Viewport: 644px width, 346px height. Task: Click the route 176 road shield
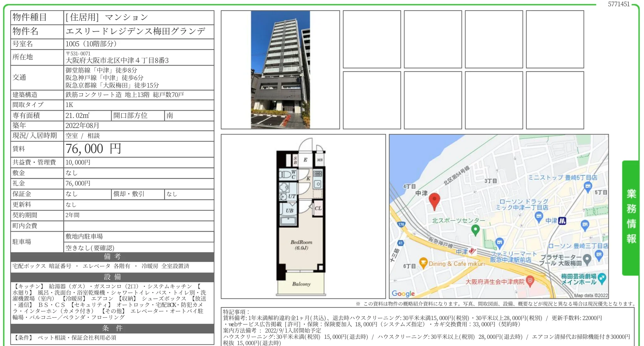coord(401,224)
